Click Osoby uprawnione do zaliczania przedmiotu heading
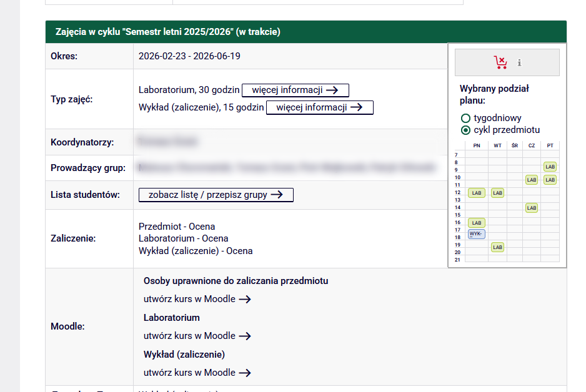The image size is (586, 392). [x=236, y=281]
